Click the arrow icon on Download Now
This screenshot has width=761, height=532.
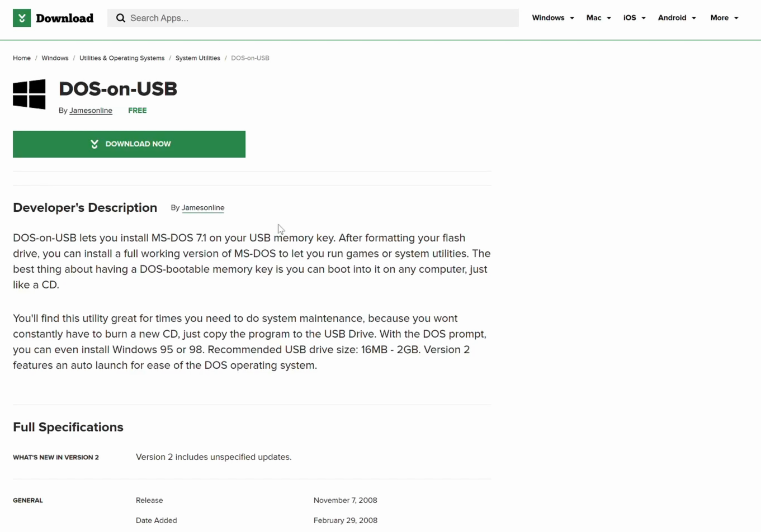[x=94, y=144]
